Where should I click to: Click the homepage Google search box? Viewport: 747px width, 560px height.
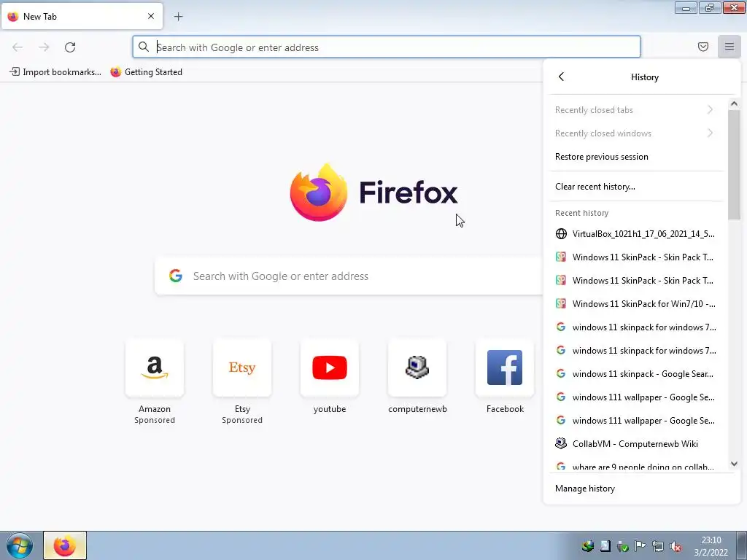(349, 276)
